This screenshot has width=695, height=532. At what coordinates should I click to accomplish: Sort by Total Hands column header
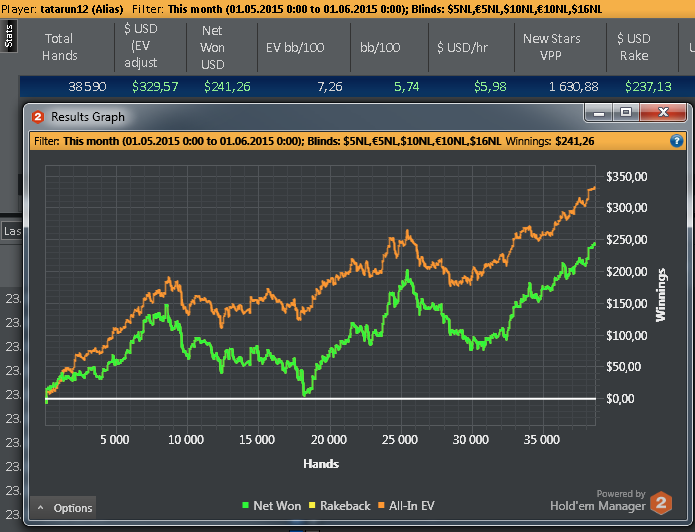pyautogui.click(x=60, y=47)
